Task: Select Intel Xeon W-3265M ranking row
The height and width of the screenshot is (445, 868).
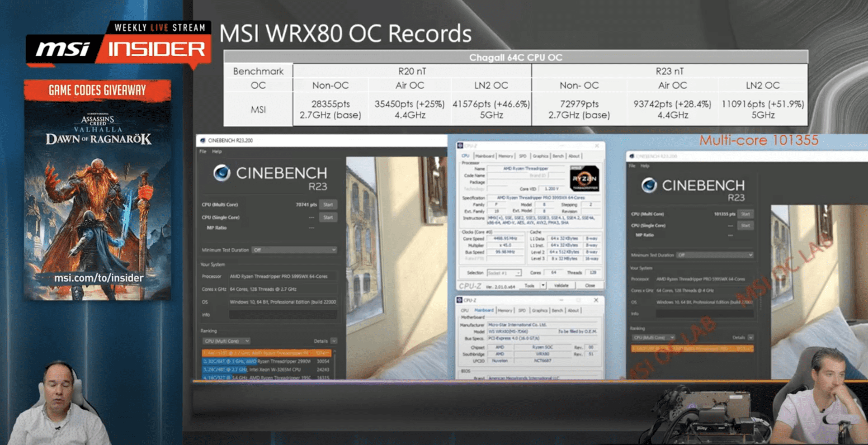Action: 267,369
